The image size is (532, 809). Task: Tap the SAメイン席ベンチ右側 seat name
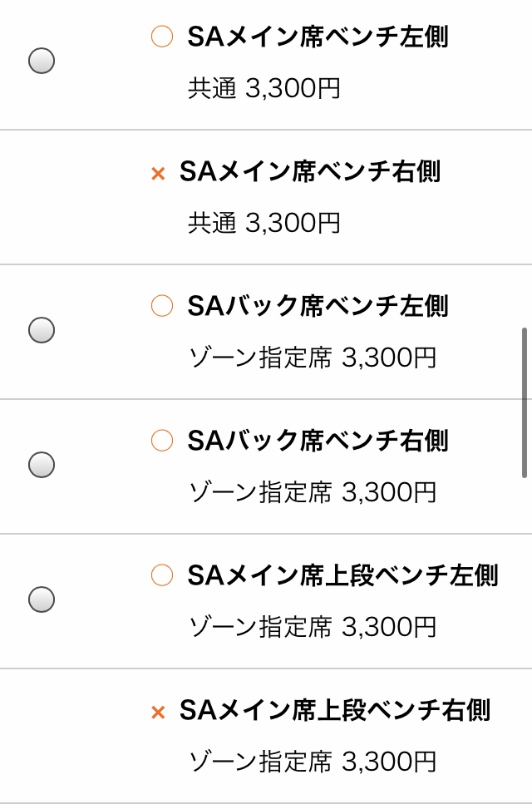click(x=309, y=172)
